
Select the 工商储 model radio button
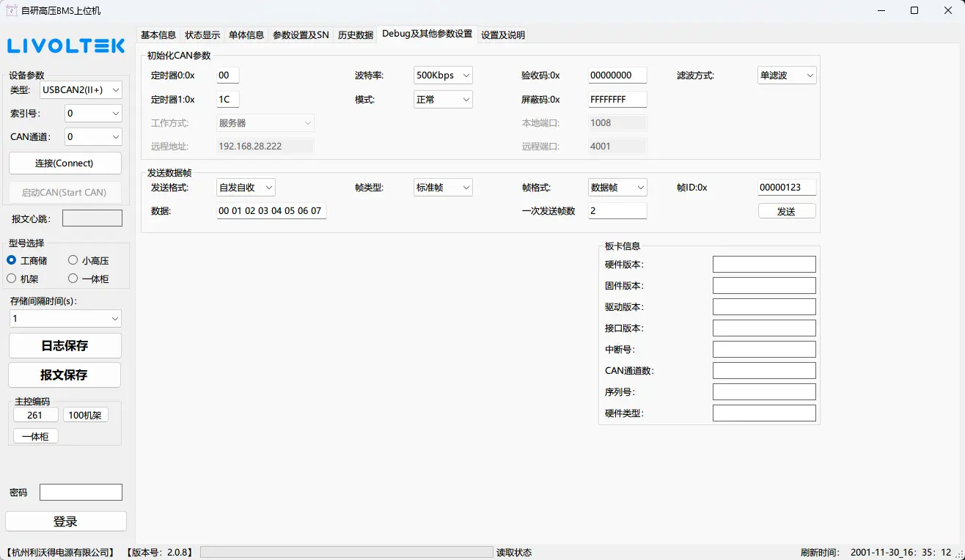tap(12, 260)
